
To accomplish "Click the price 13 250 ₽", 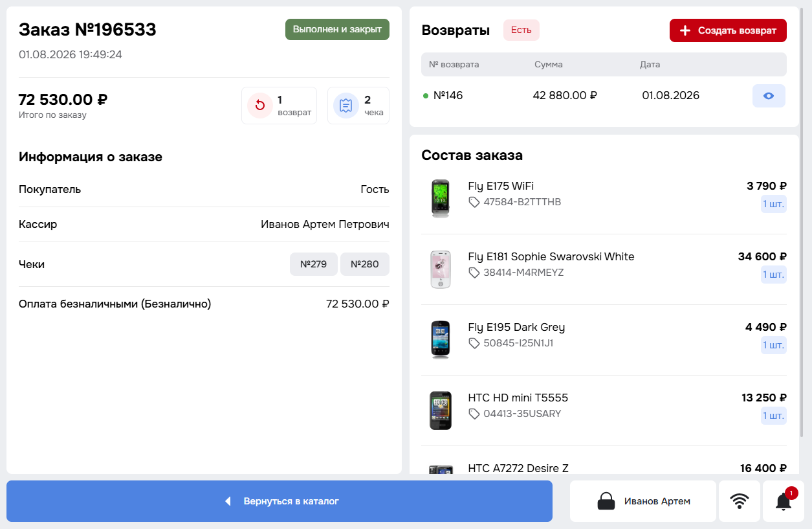I will 764,398.
